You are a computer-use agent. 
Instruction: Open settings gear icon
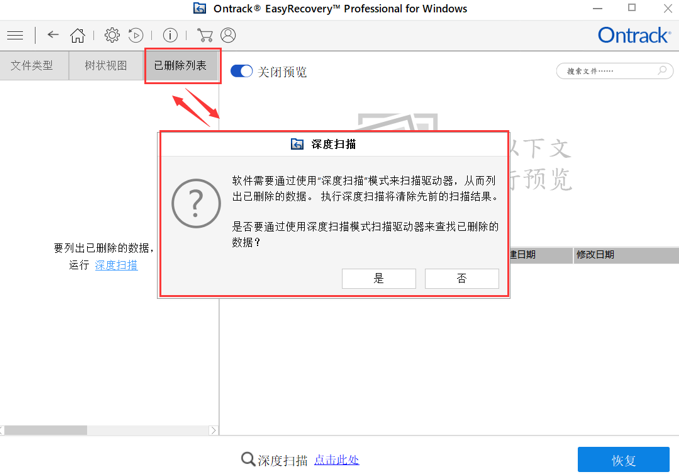click(x=112, y=35)
